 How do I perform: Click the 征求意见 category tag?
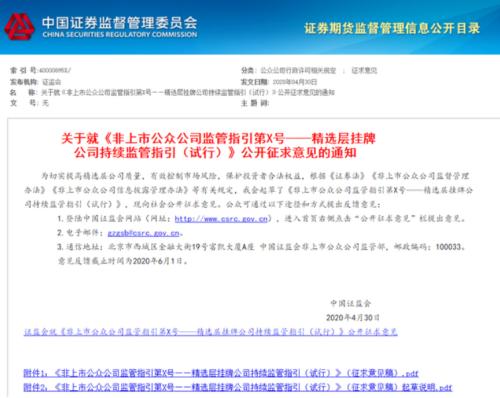[x=364, y=70]
